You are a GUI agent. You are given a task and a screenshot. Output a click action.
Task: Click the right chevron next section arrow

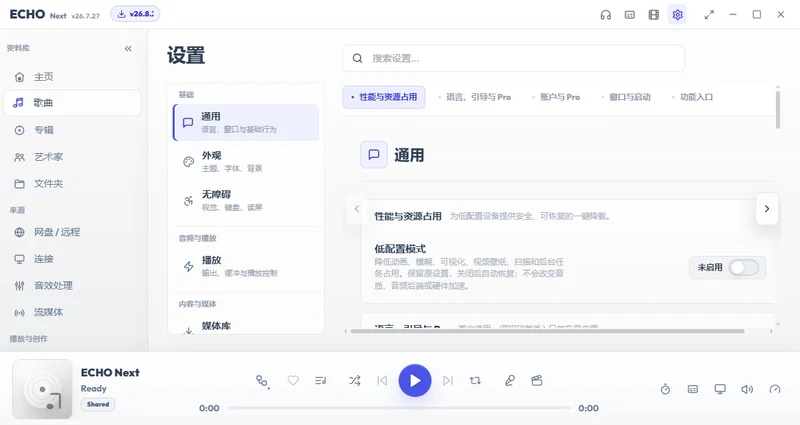point(767,209)
